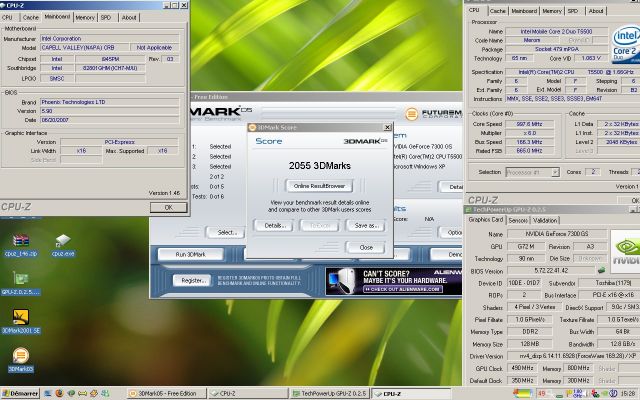Viewport: 640px width, 400px height.
Task: Click the BIOS save icon in GPU-Z
Action: tap(601, 270)
